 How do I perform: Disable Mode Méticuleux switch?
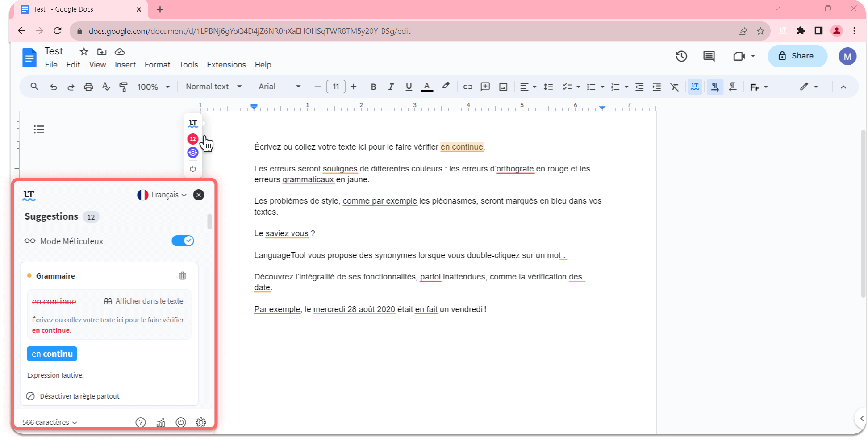click(183, 241)
